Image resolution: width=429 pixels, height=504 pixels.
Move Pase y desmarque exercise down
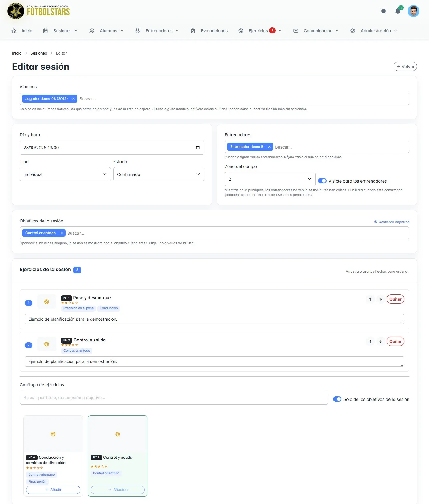coord(381,299)
